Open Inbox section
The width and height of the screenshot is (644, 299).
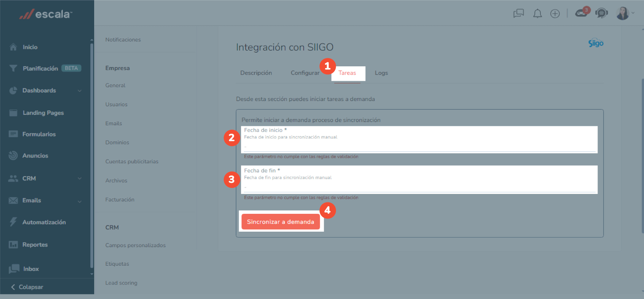[x=31, y=269]
